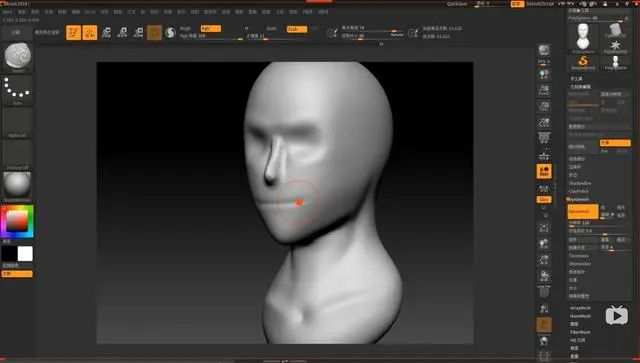Open the Z脚本 menu
This screenshot has height=363, width=640.
(323, 12)
